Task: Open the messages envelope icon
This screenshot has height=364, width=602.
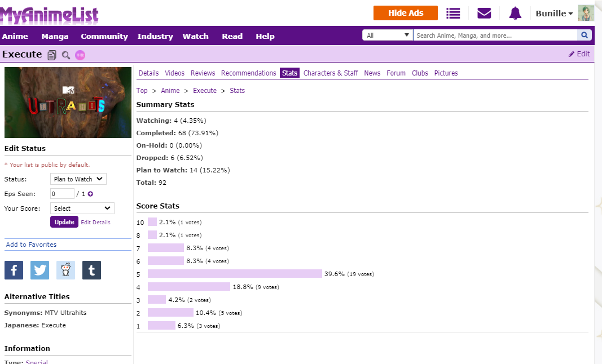Action: (484, 13)
